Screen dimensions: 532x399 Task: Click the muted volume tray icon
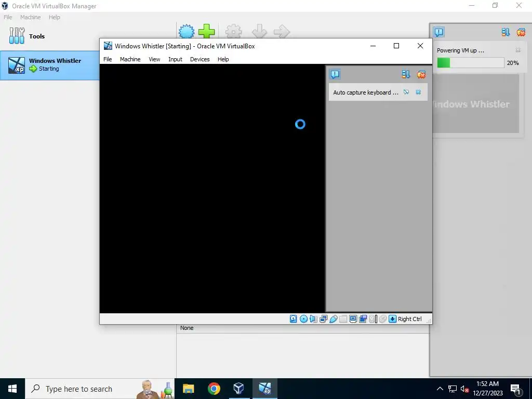pos(465,389)
